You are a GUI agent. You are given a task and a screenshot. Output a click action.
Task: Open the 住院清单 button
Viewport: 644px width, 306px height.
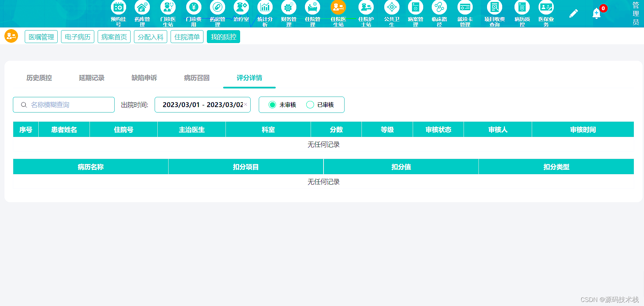pyautogui.click(x=187, y=37)
